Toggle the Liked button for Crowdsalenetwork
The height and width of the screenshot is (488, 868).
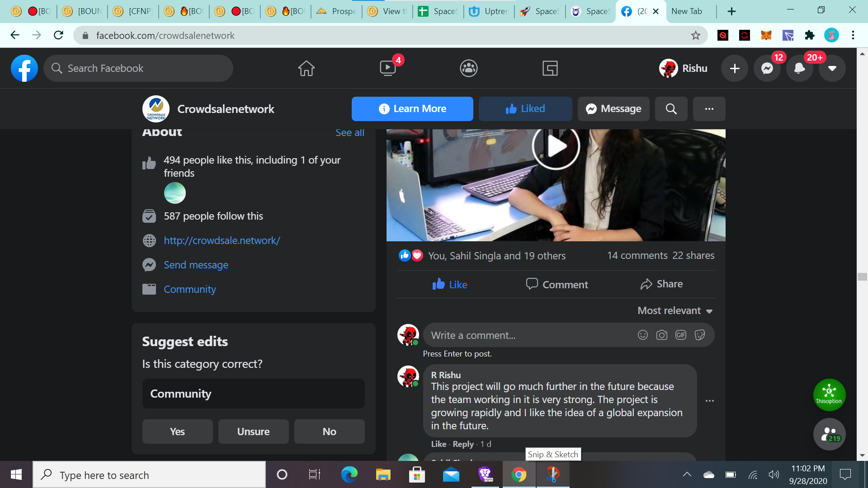point(525,109)
